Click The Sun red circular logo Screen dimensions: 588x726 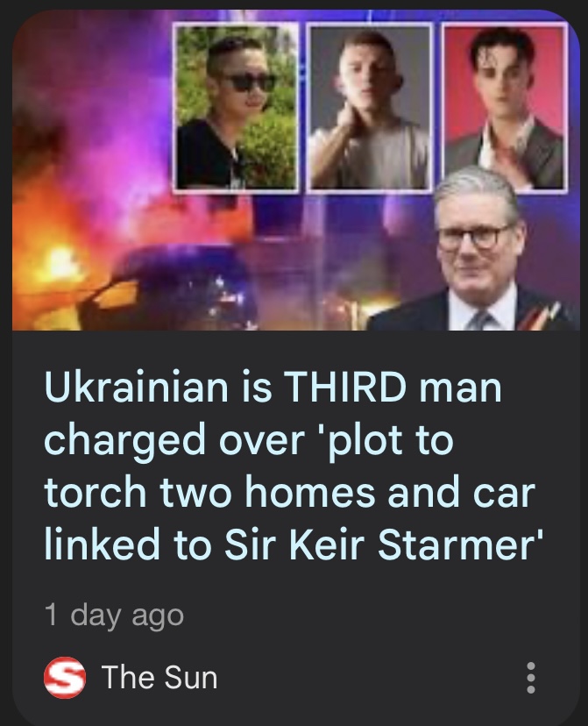click(64, 678)
